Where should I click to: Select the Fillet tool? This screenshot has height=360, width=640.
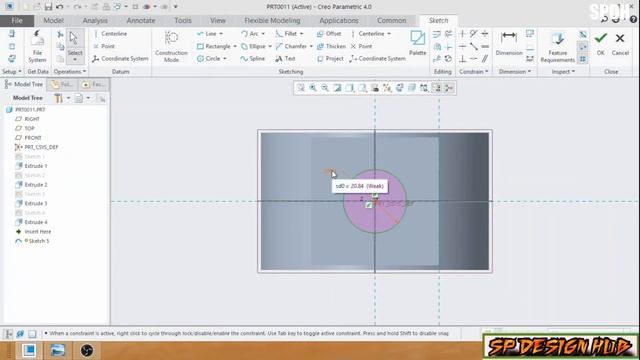point(286,33)
